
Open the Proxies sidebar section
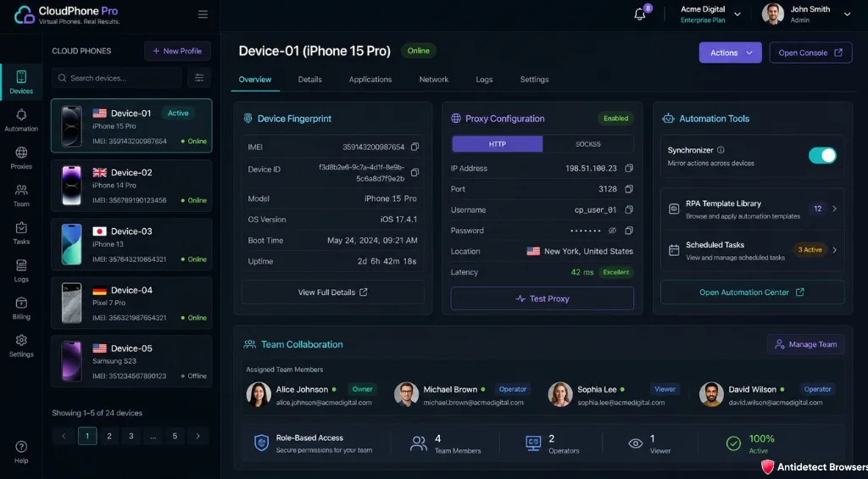[21, 158]
